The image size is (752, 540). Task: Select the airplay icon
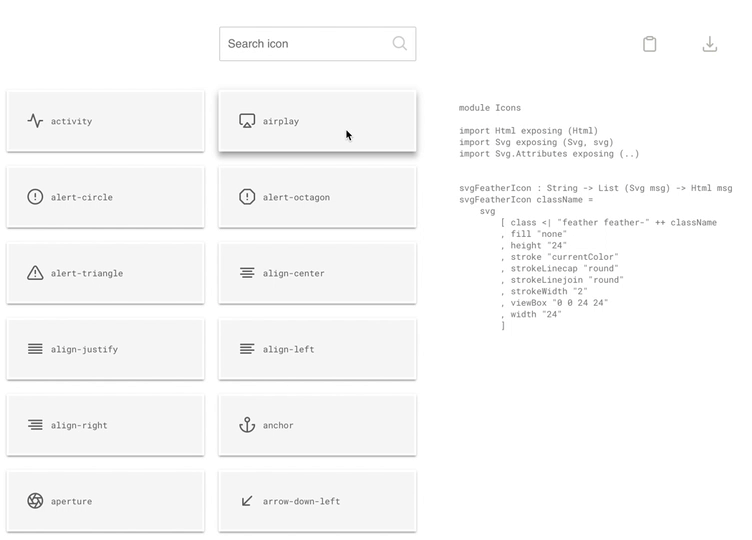tap(247, 121)
